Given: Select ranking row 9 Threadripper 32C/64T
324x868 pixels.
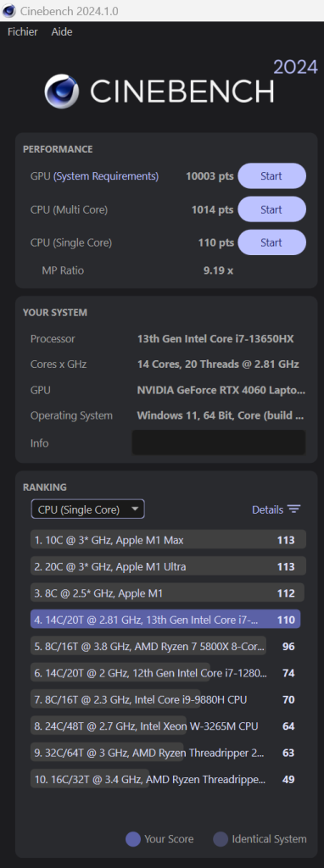Looking at the screenshot, I should [x=169, y=753].
